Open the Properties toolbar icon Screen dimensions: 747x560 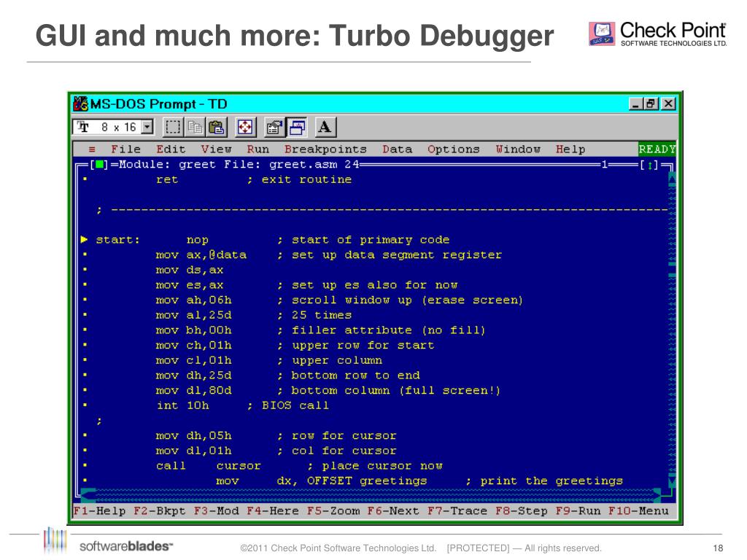click(x=274, y=127)
